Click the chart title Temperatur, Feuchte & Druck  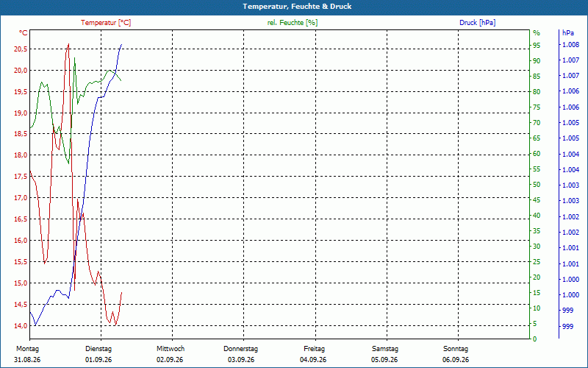[x=297, y=7]
